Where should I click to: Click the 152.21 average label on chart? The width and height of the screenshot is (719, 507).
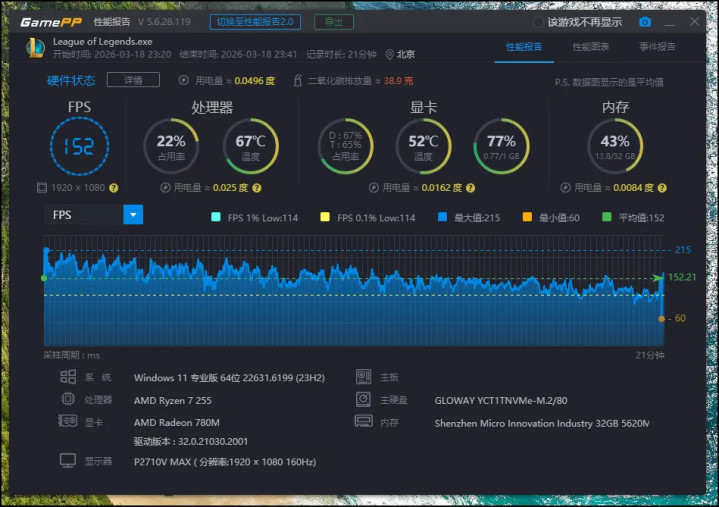682,277
